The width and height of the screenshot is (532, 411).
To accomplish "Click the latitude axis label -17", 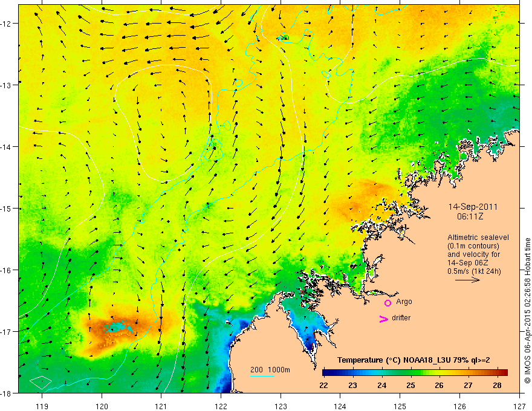I will 7,331.
